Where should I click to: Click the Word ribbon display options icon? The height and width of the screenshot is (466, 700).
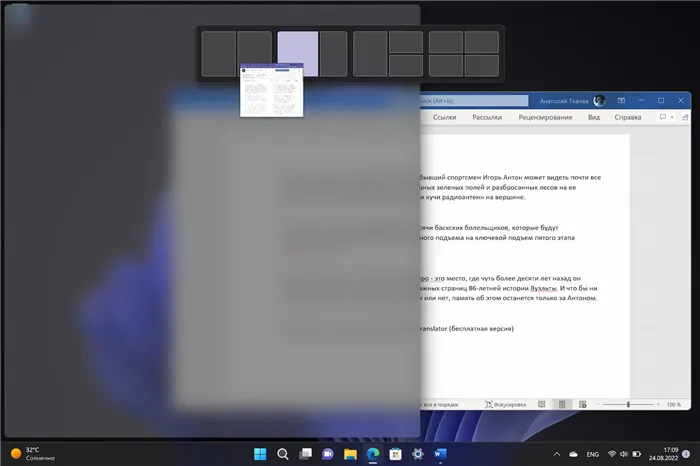pyautogui.click(x=620, y=101)
